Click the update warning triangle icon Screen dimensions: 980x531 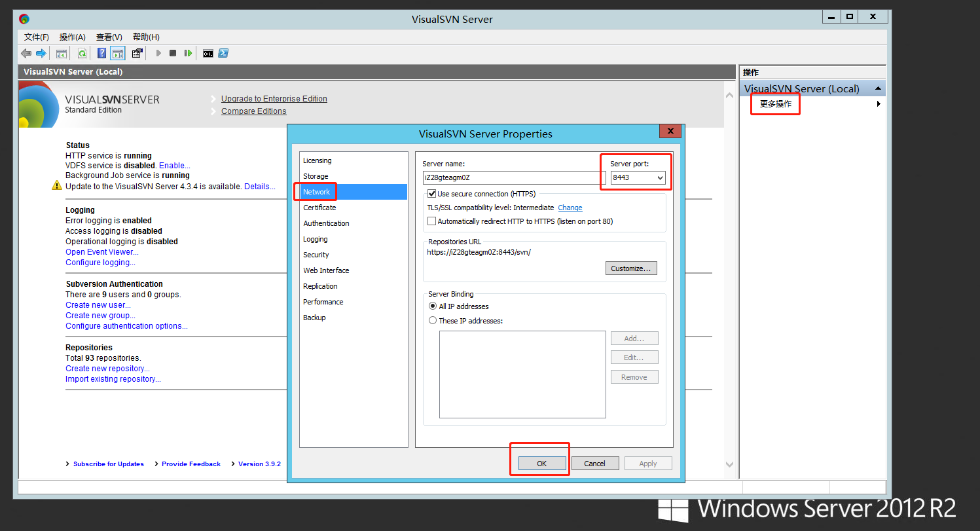point(57,186)
